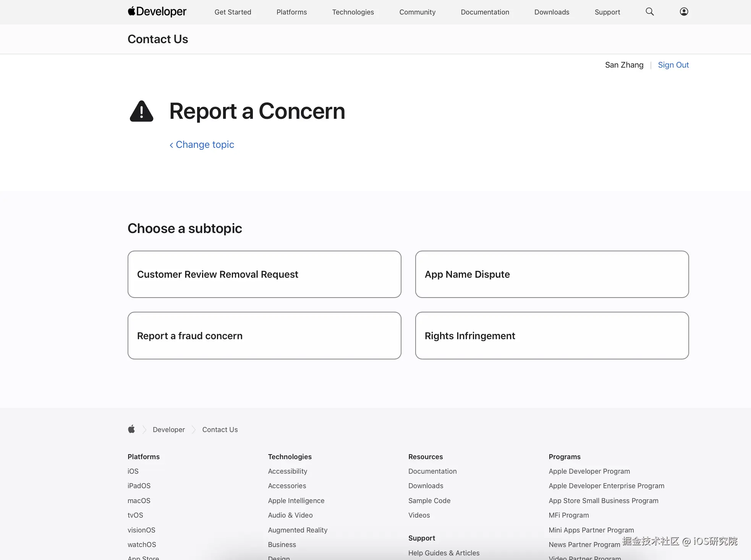Open the Apple Developer Program footer link

589,471
